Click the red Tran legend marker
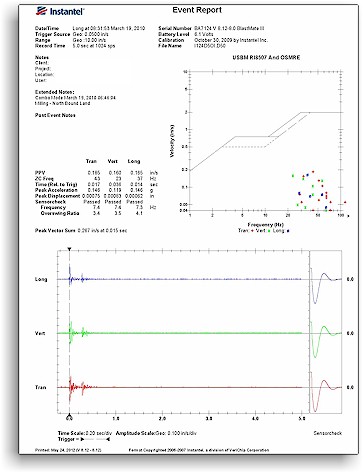 click(x=252, y=231)
